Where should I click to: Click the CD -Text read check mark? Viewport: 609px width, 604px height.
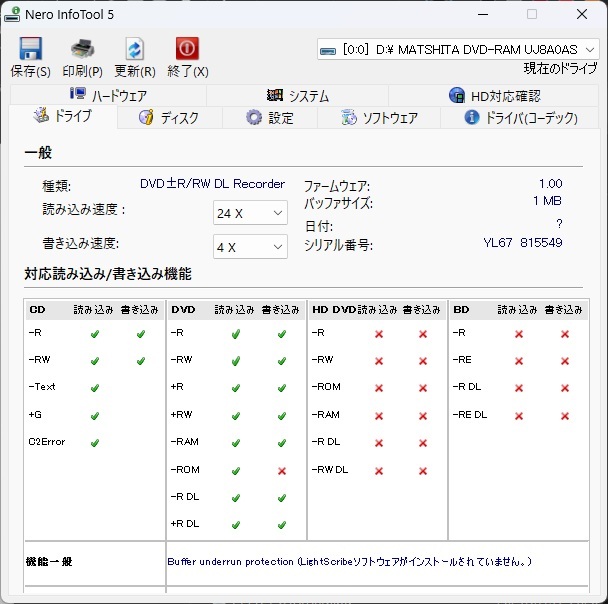[95, 388]
